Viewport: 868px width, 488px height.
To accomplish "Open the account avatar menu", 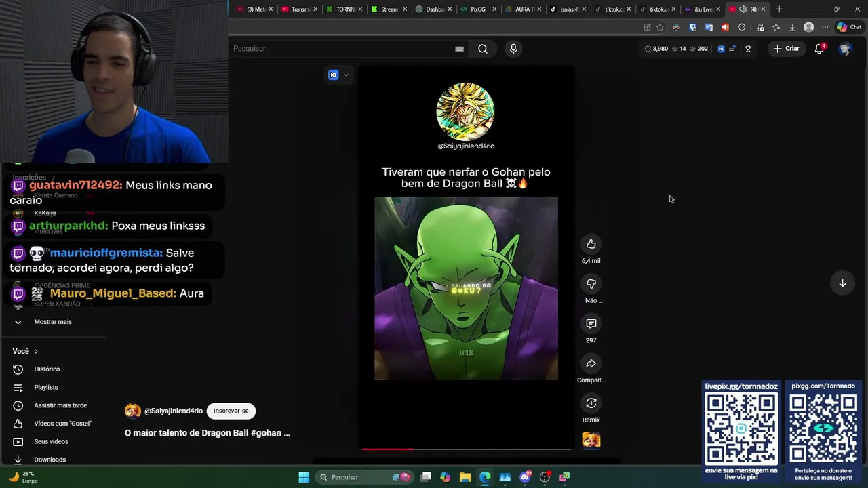I will coord(844,49).
